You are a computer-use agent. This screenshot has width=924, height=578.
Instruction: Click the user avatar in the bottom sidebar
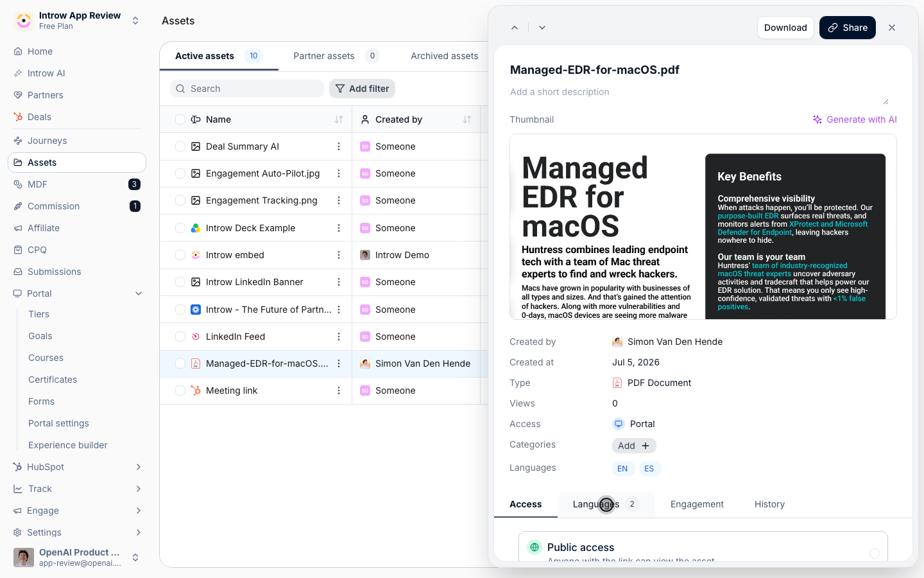click(24, 557)
